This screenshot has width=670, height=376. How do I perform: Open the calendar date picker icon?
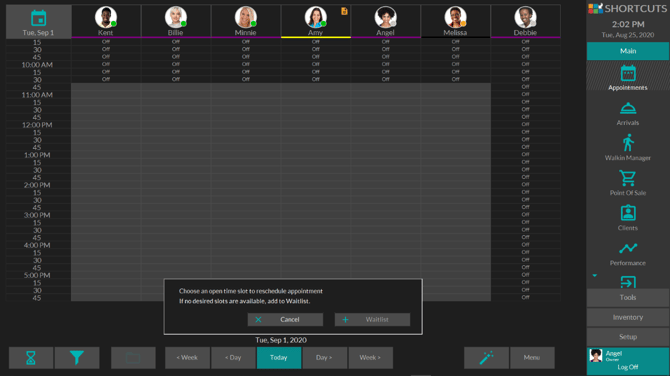38,18
